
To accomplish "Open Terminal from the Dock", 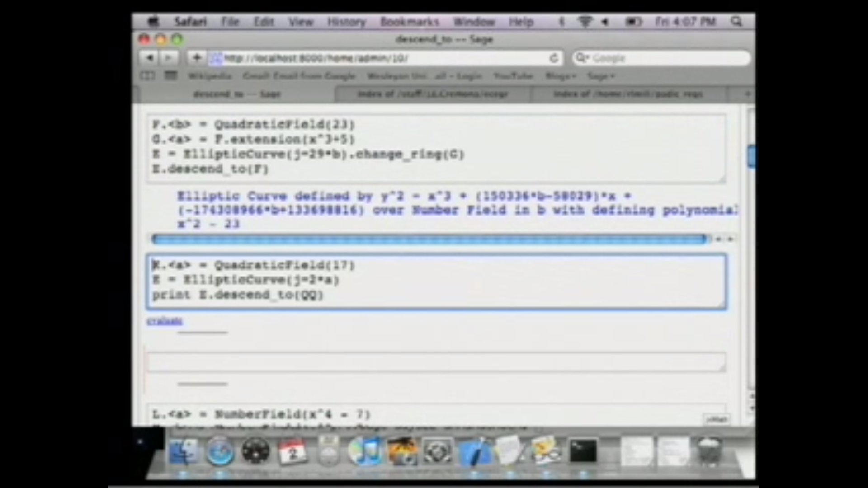I will (x=584, y=450).
